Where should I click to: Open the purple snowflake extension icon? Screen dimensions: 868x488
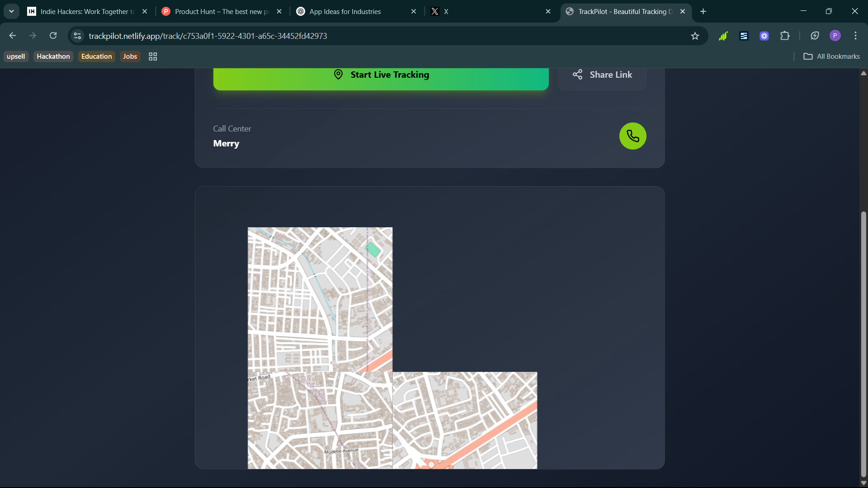(x=764, y=36)
